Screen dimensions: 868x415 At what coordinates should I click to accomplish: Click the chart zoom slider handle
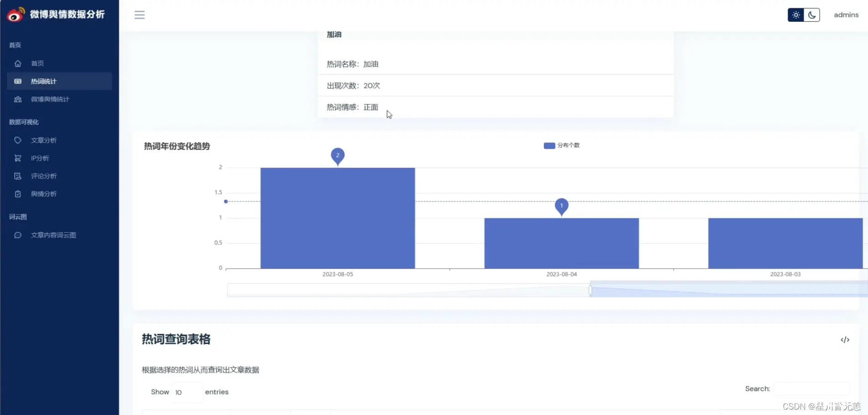pyautogui.click(x=590, y=290)
